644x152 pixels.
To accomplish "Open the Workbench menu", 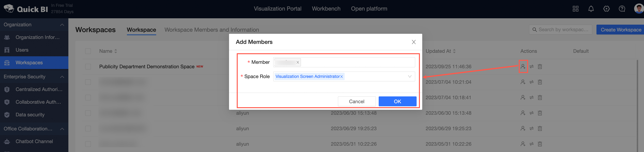I will pyautogui.click(x=326, y=9).
